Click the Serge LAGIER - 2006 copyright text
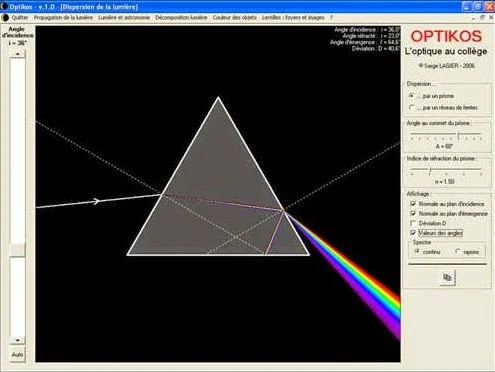 pyautogui.click(x=446, y=66)
